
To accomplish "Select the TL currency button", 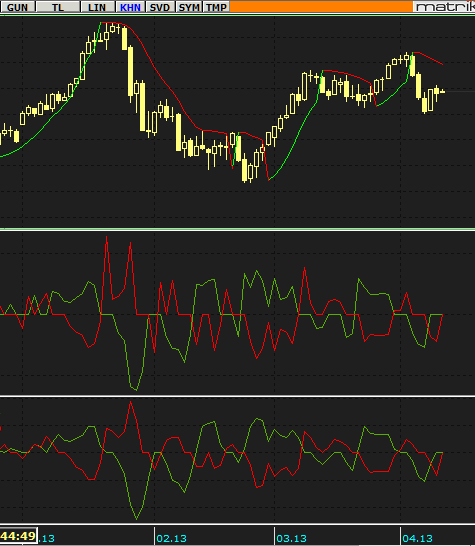I will (x=58, y=7).
